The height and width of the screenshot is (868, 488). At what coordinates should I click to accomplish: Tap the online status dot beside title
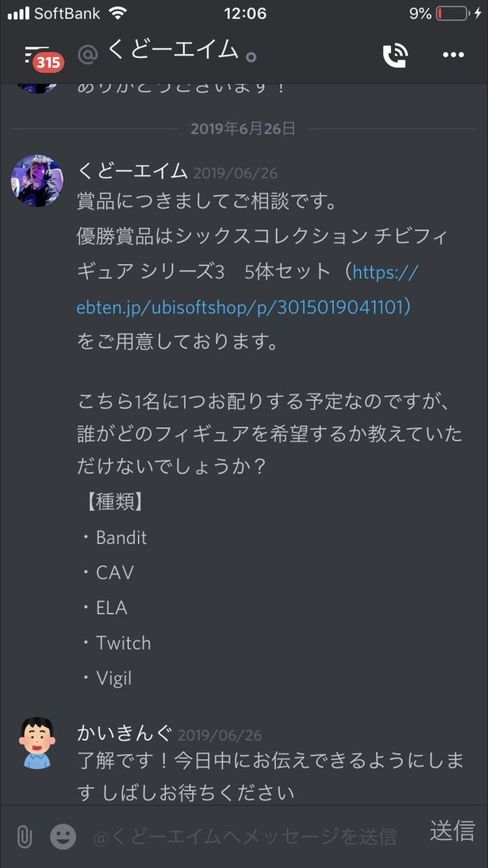[251, 57]
